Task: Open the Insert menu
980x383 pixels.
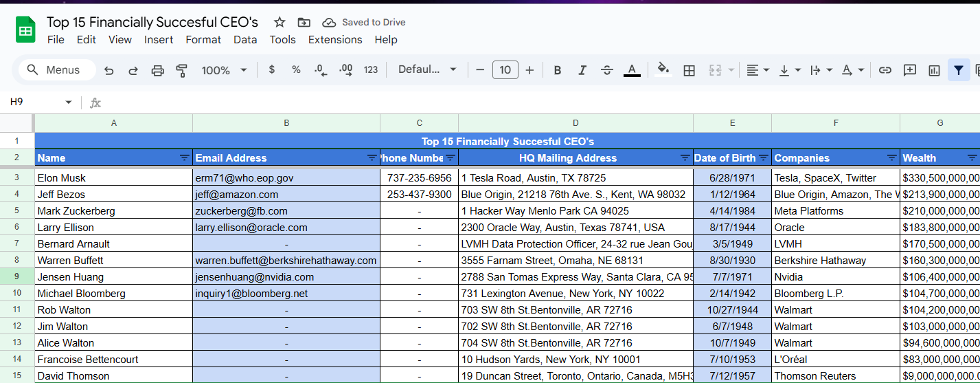Action: pos(159,40)
